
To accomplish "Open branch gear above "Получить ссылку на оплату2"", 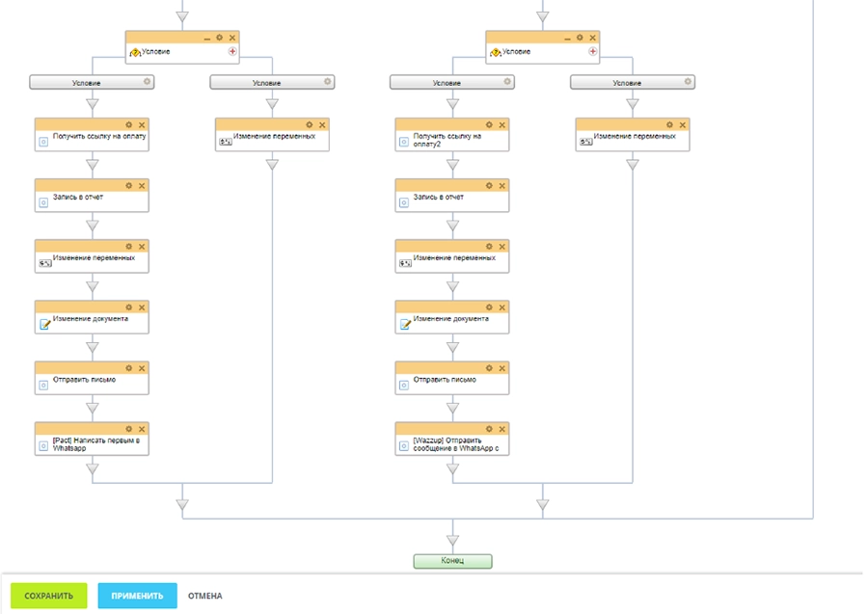I will coord(507,83).
